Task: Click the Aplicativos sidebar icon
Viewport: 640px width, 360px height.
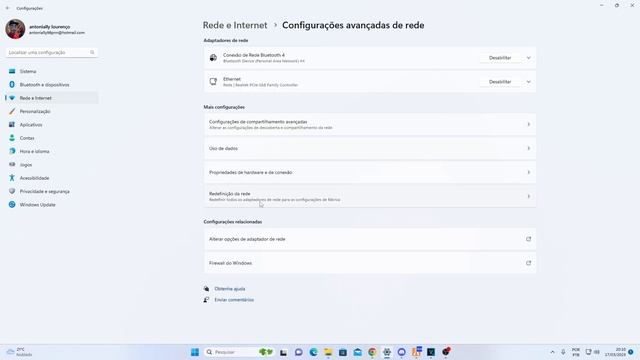Action: 12,124
